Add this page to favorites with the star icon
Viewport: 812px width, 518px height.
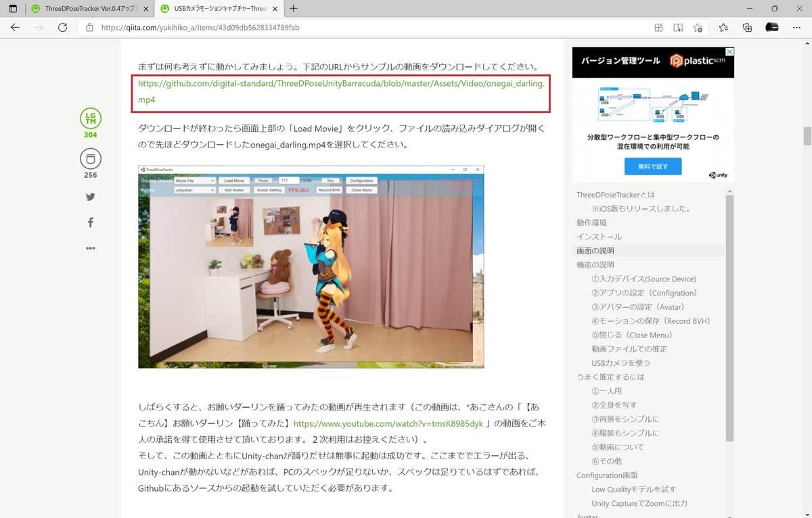[699, 28]
